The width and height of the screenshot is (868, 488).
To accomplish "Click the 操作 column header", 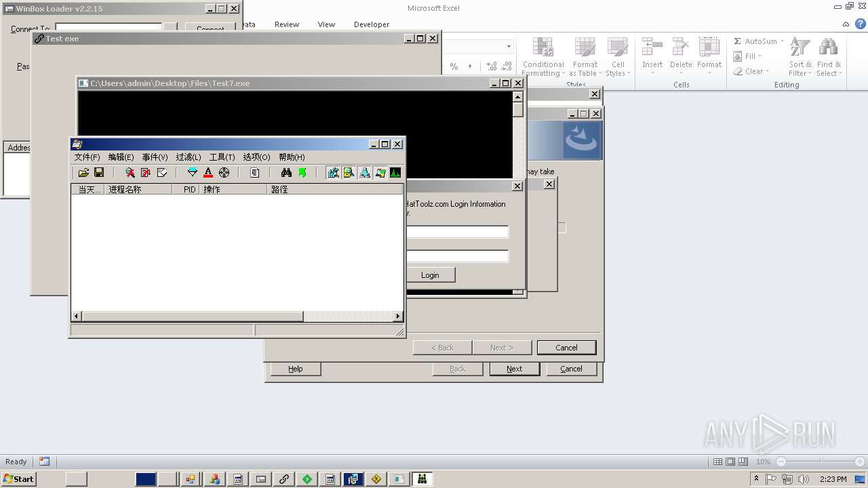I will tap(233, 190).
